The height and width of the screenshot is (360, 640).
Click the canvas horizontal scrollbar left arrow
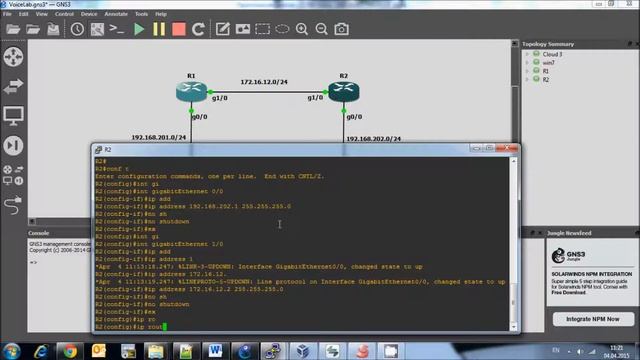pyautogui.click(x=32, y=222)
